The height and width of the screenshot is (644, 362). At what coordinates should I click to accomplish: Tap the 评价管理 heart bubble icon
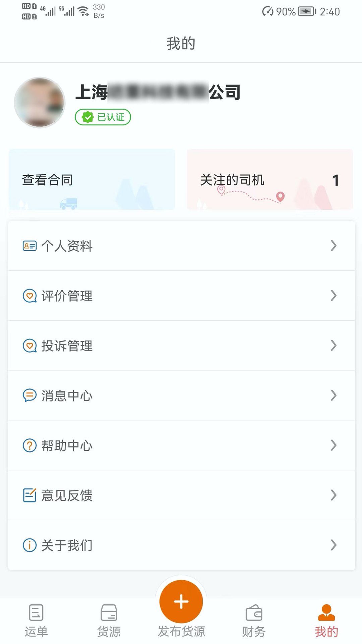(x=29, y=296)
